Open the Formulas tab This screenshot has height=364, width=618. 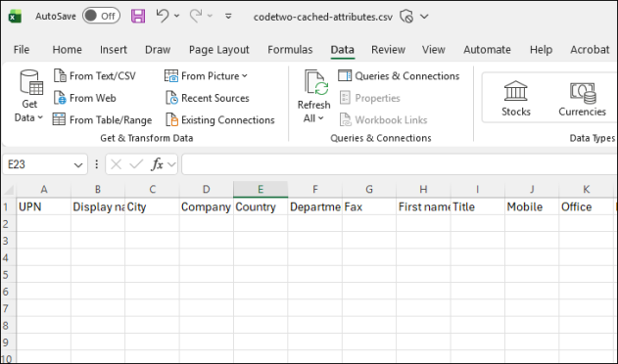(290, 50)
